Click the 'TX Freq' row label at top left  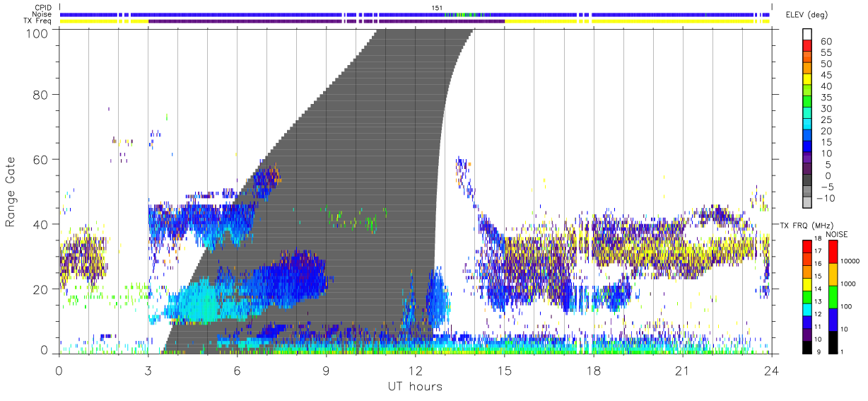coord(38,21)
